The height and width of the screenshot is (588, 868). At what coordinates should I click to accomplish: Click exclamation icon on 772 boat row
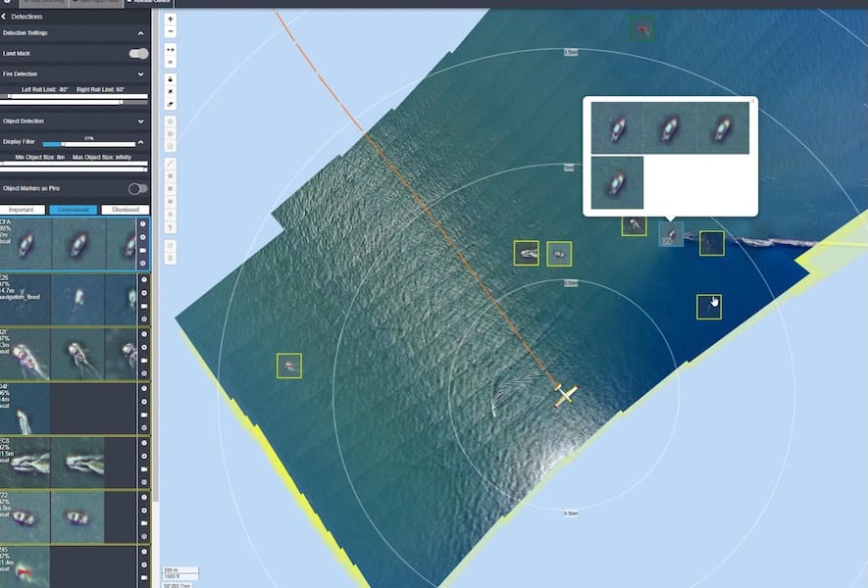(144, 497)
